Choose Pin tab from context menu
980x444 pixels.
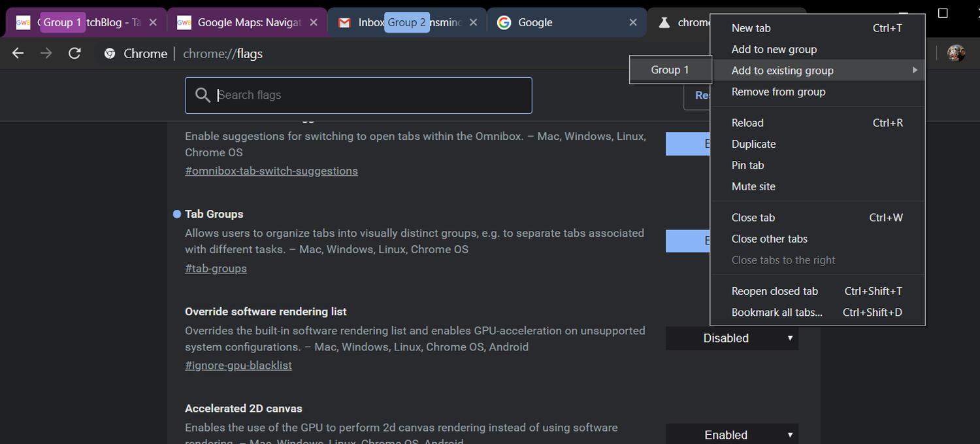click(747, 165)
